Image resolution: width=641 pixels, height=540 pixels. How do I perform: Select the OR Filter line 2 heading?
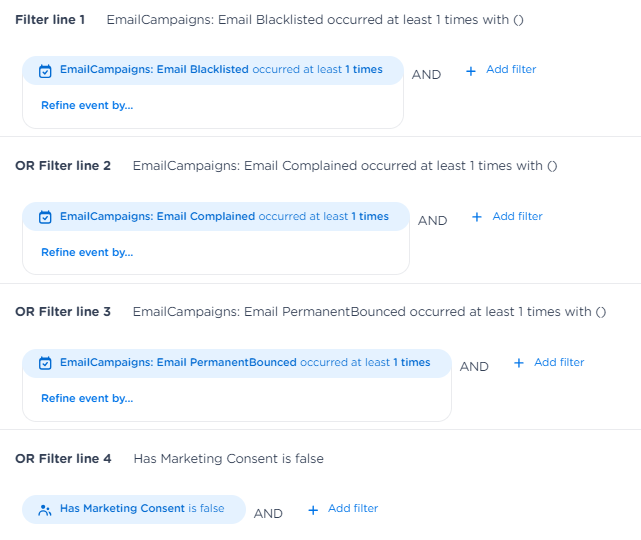coord(63,166)
